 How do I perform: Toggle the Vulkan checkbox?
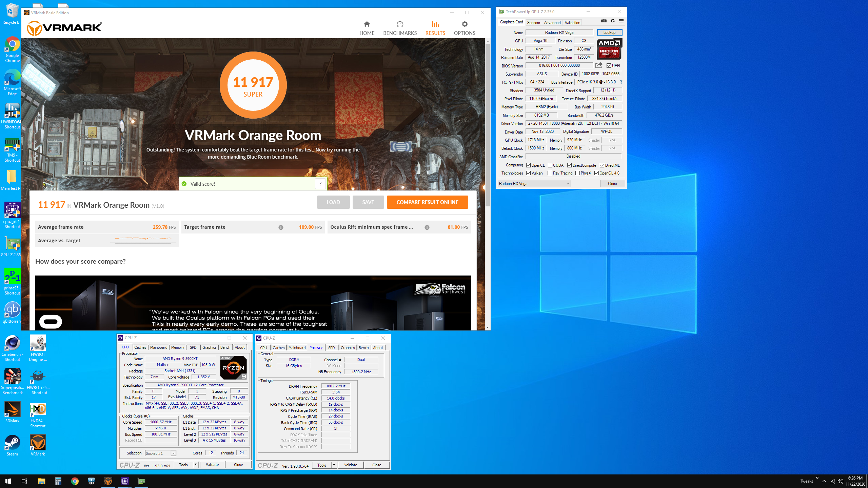[528, 173]
